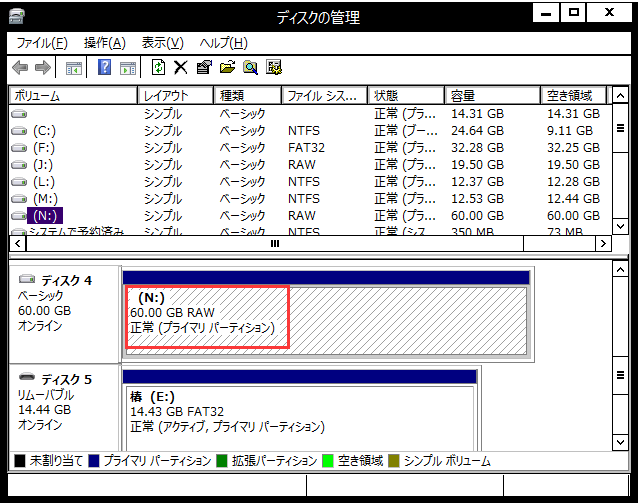Click the black 未割り当て legend swatch
639x503 pixels.
coord(20,461)
